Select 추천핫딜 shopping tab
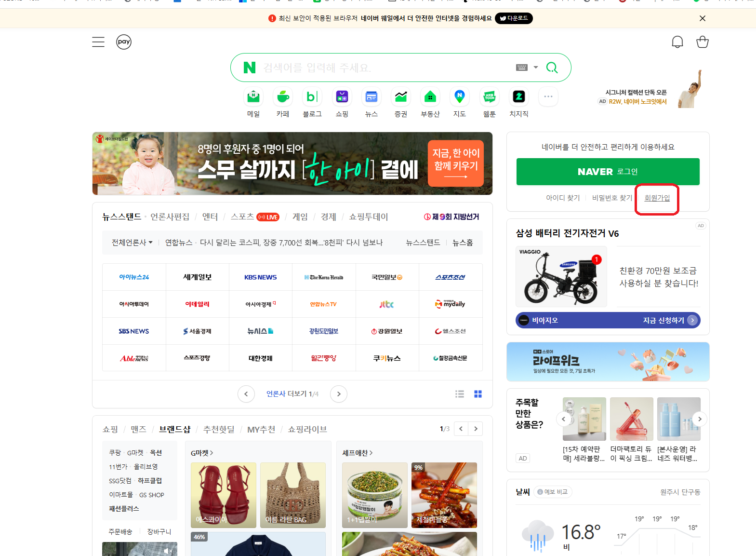The height and width of the screenshot is (556, 756). pos(219,429)
